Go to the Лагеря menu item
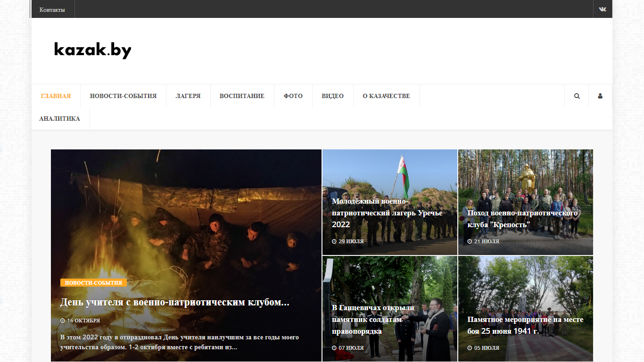Screen dimensions: 644x362 (188, 96)
